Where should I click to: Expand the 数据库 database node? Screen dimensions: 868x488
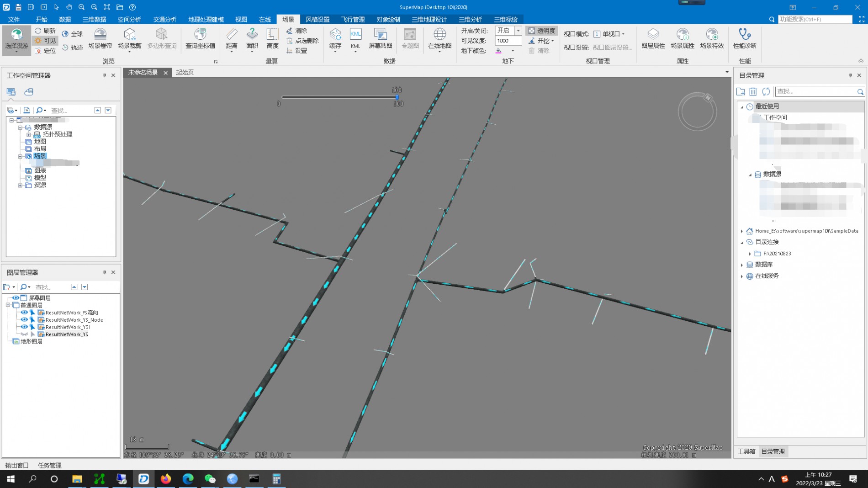[742, 265]
